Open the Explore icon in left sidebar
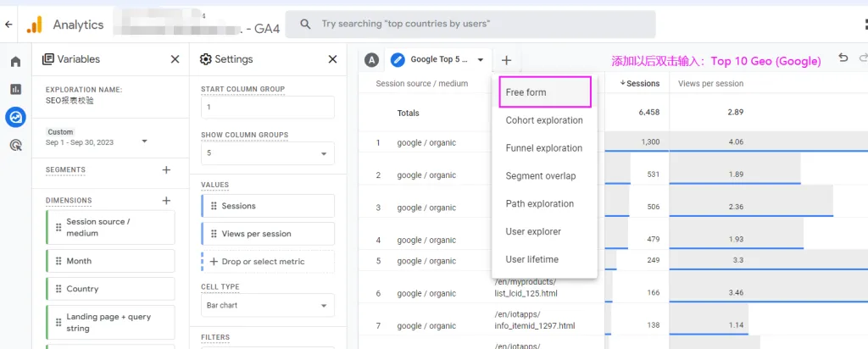The image size is (868, 349). click(15, 117)
